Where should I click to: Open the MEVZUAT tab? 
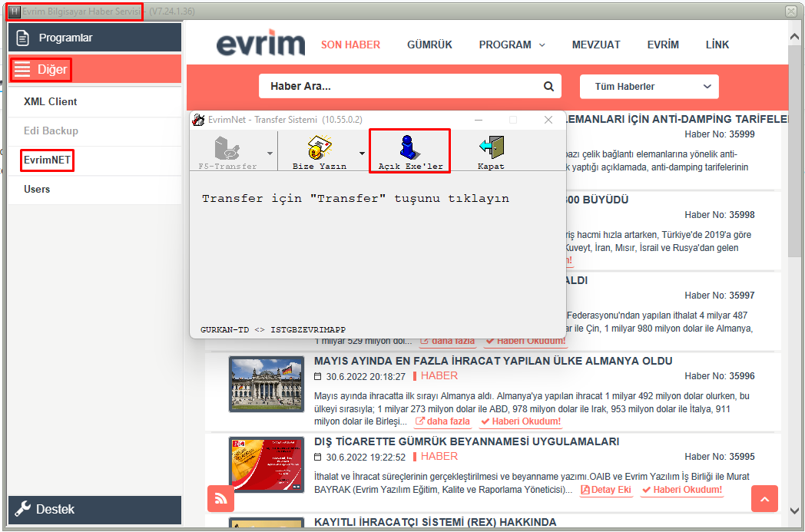[596, 45]
